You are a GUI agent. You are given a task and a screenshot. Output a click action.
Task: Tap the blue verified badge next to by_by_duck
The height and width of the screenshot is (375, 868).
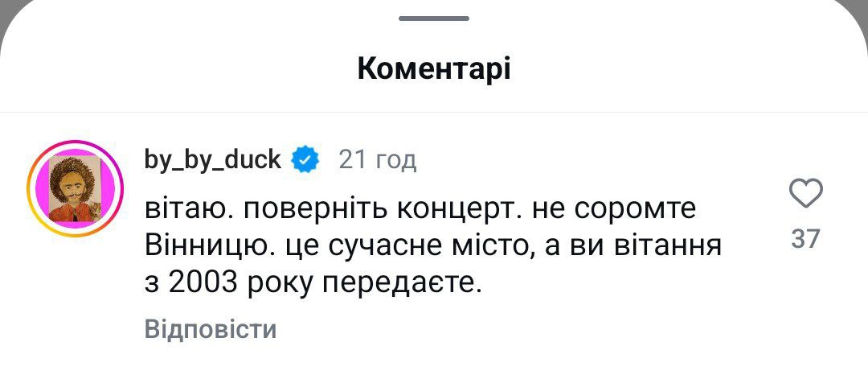(305, 160)
